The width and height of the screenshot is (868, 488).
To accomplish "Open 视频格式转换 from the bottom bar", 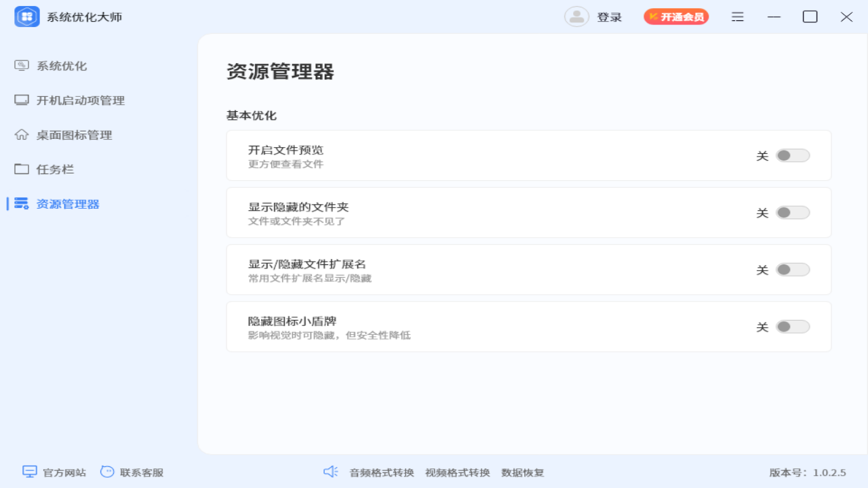I will click(456, 472).
